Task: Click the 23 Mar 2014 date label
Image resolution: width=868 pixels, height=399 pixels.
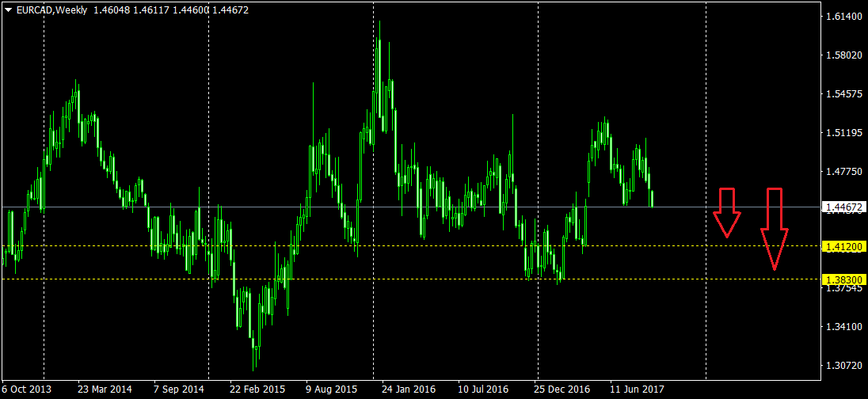Action: coord(105,389)
